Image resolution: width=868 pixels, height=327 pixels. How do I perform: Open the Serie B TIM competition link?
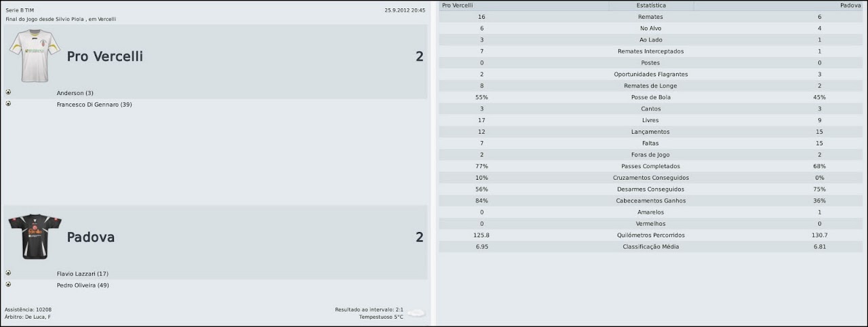(20, 11)
